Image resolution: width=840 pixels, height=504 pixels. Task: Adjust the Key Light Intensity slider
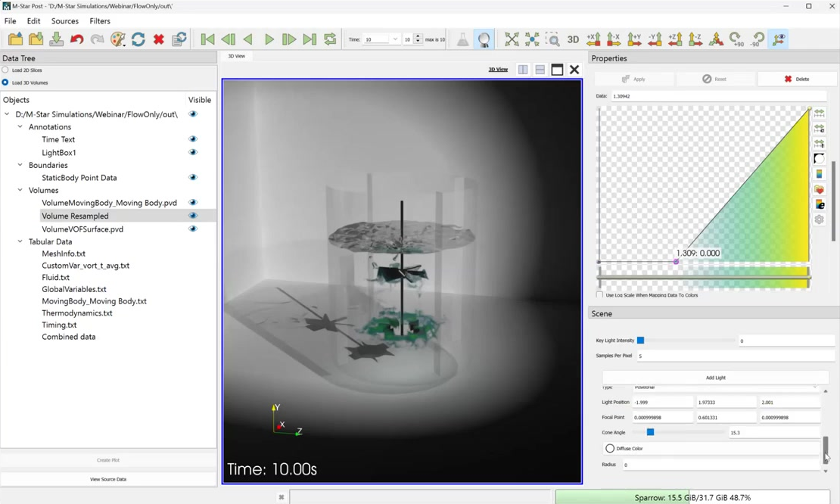640,341
